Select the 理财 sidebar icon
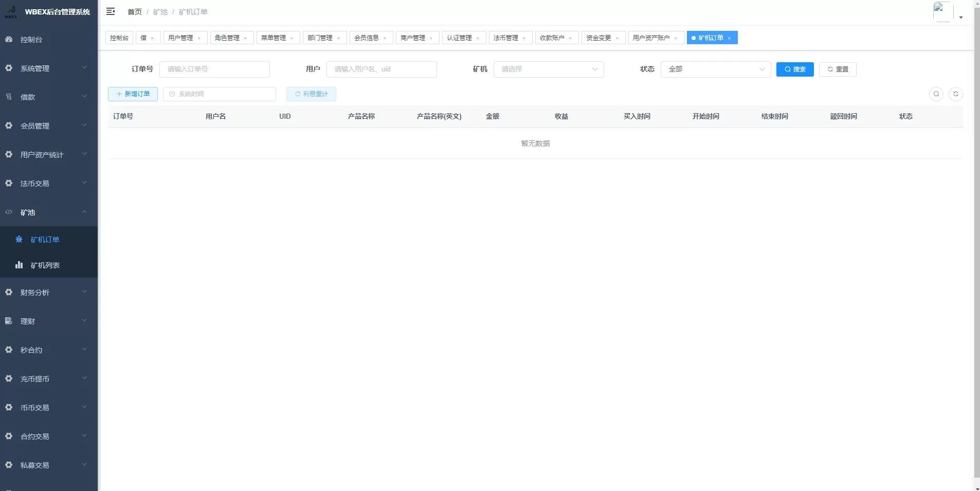 pyautogui.click(x=8, y=321)
